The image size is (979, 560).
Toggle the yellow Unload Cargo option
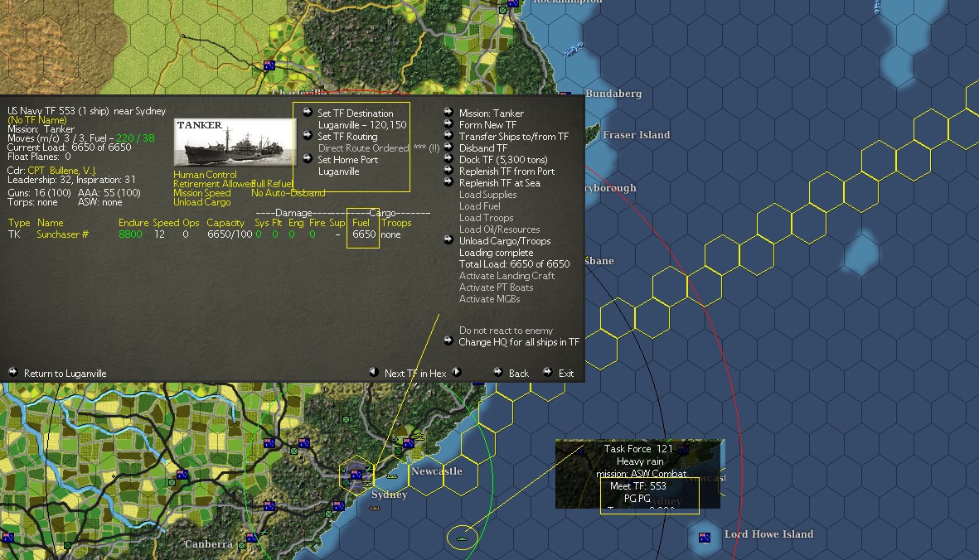[201, 202]
